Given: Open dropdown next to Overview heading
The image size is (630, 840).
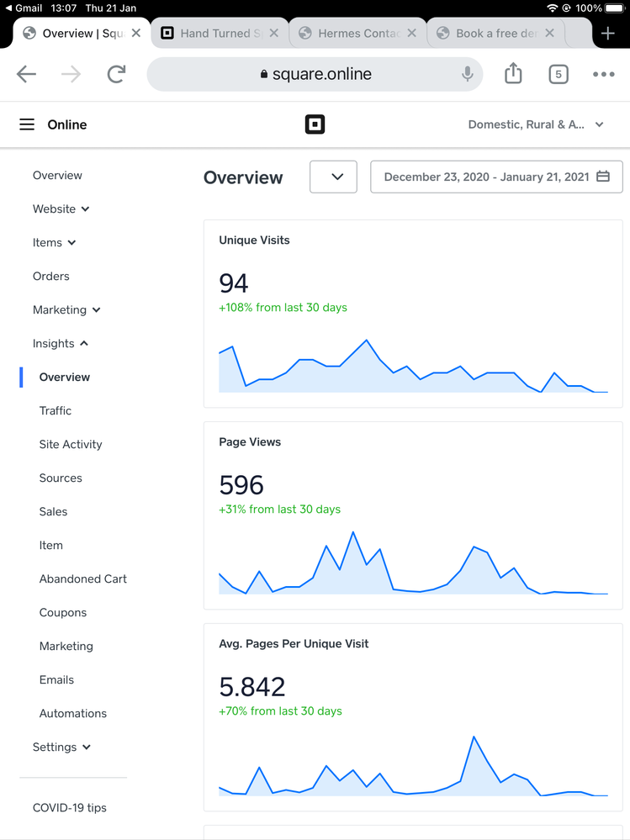Looking at the screenshot, I should [333, 177].
